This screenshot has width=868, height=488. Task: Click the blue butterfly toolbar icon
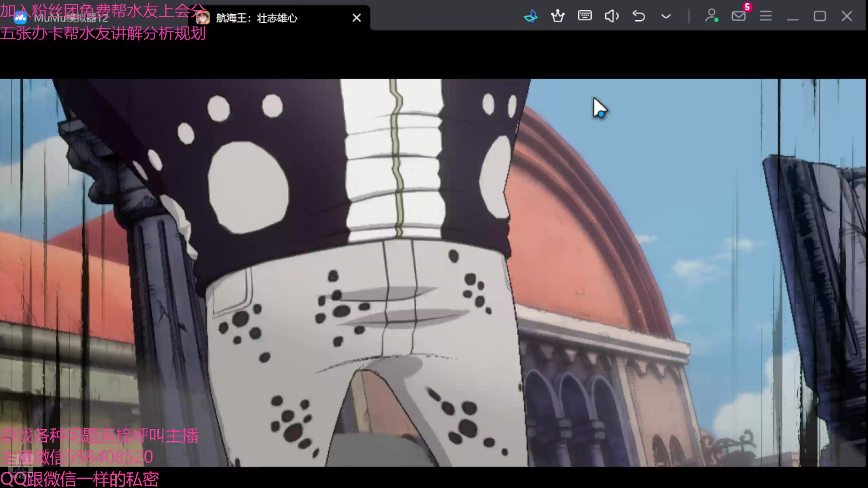click(531, 16)
